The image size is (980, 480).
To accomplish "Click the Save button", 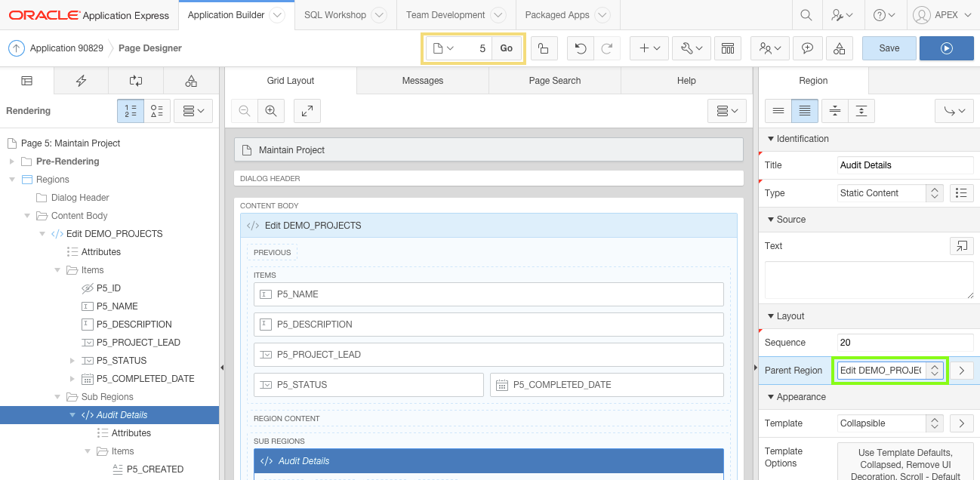I will click(x=889, y=48).
